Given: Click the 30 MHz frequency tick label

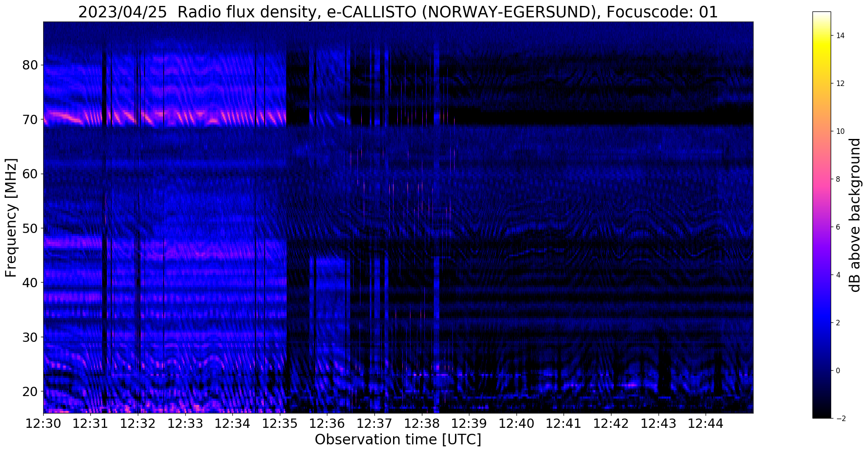Looking at the screenshot, I should [x=30, y=337].
